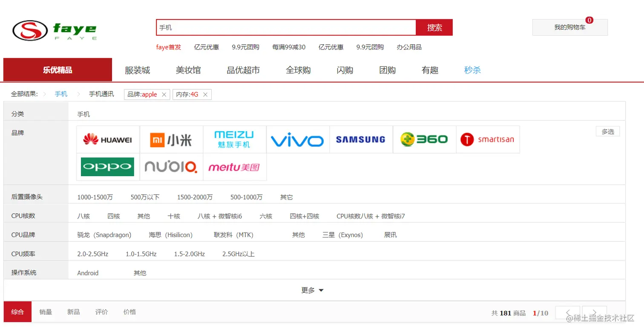Filter CPU cores 四核 option
Screen dimensions: 644x332
pos(114,216)
